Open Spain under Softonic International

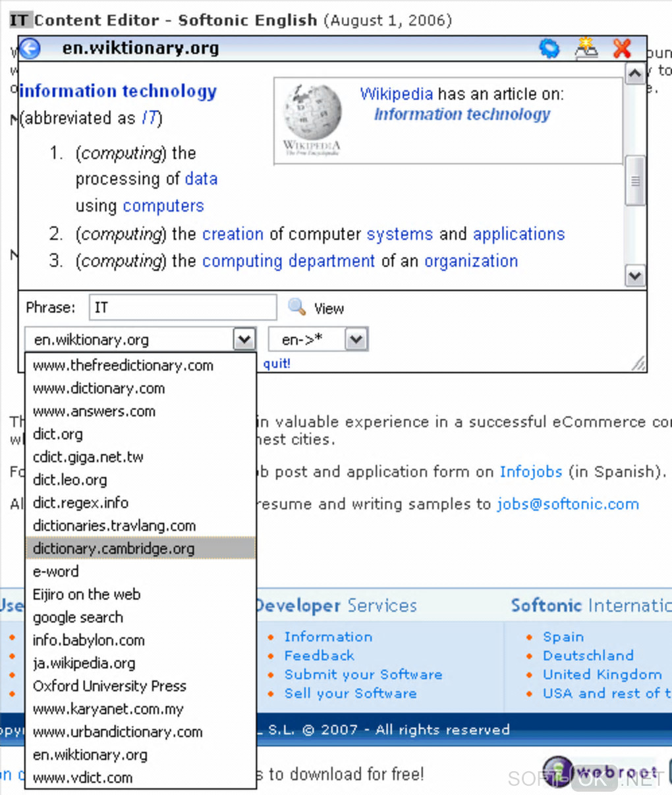click(x=563, y=637)
